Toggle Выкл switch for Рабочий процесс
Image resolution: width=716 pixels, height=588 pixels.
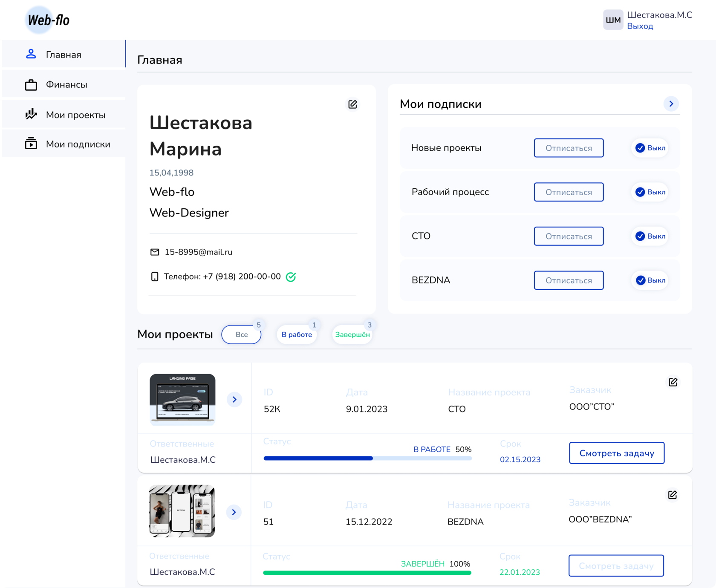point(650,192)
